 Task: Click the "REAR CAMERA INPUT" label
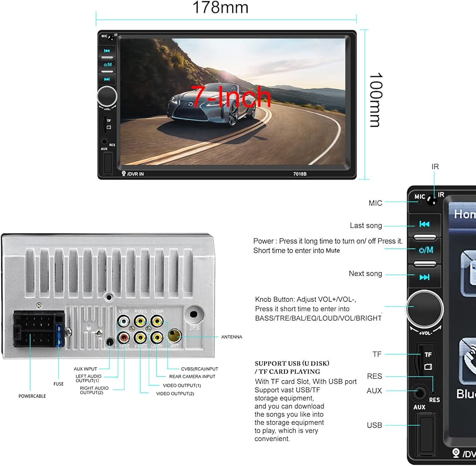[x=192, y=376]
